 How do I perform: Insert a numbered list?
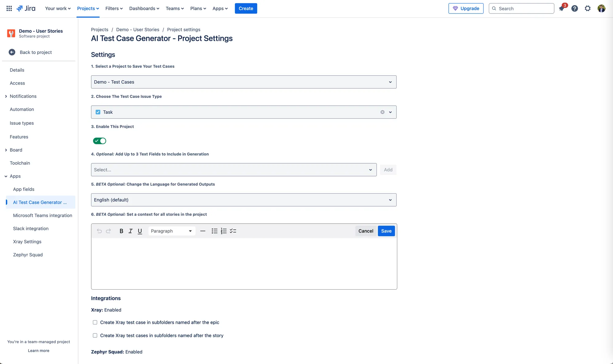(x=224, y=231)
